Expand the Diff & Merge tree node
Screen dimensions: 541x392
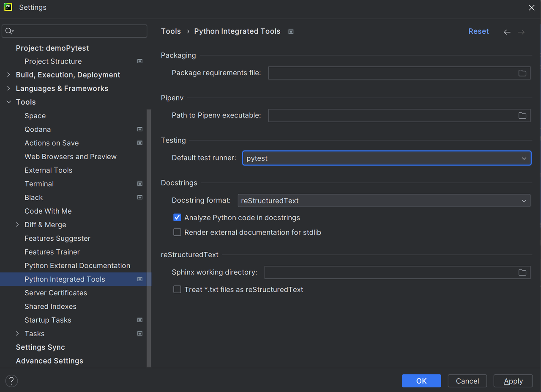click(x=17, y=225)
